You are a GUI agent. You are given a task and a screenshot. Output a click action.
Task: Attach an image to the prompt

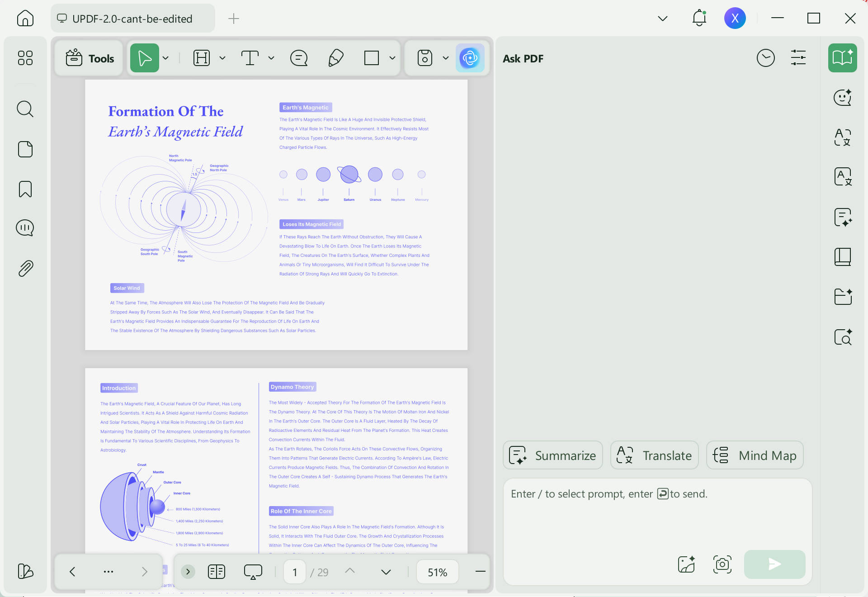click(x=686, y=564)
